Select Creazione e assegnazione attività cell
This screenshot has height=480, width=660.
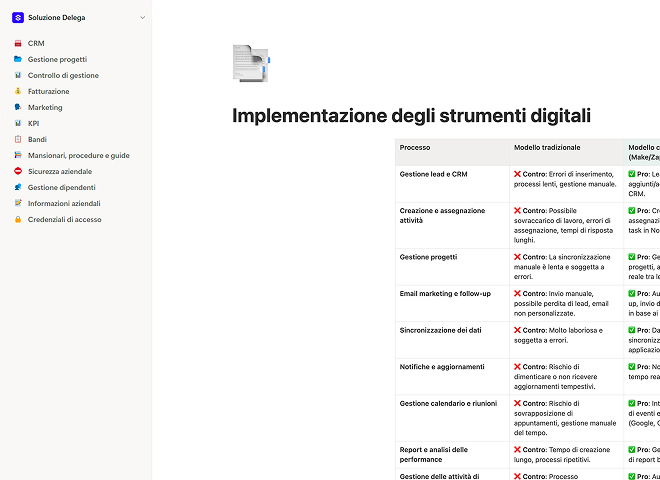(452, 225)
